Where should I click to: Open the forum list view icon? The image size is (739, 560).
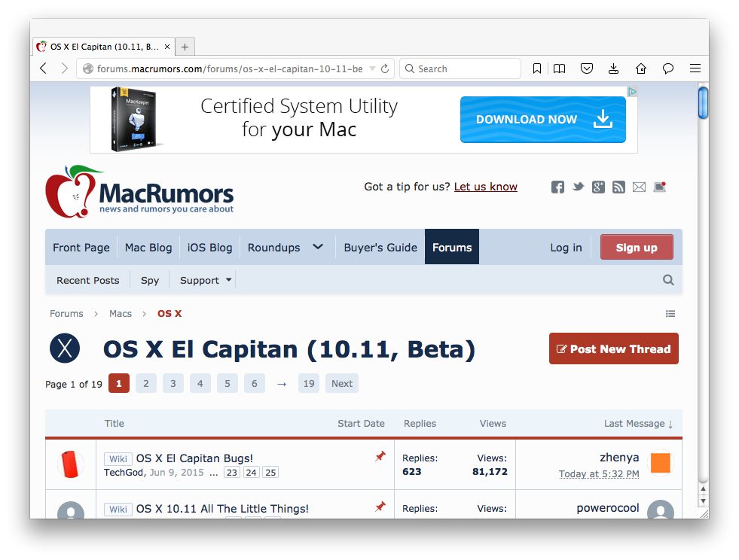click(670, 314)
